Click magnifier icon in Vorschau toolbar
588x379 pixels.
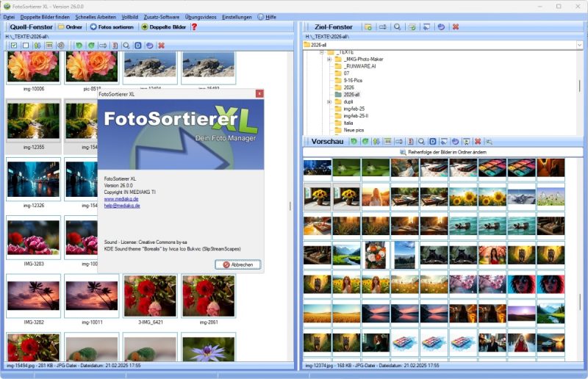coord(421,141)
